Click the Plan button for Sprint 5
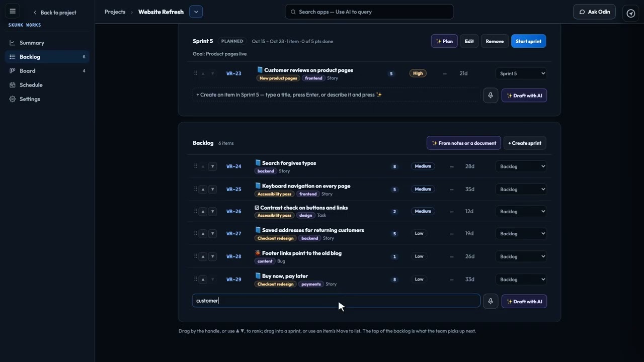The height and width of the screenshot is (362, 644). click(444, 41)
